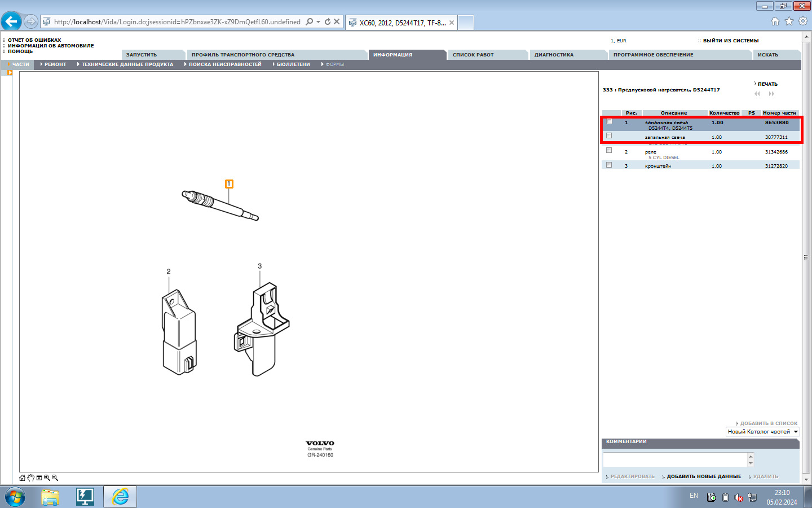Click the page vertical scrollbar
Image resolution: width=812 pixels, height=508 pixels.
tap(806, 257)
